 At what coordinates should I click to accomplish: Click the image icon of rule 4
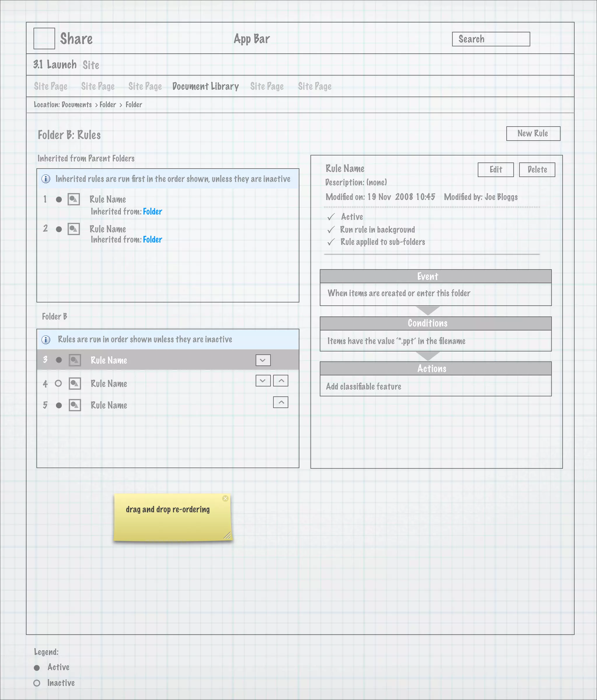click(x=75, y=384)
